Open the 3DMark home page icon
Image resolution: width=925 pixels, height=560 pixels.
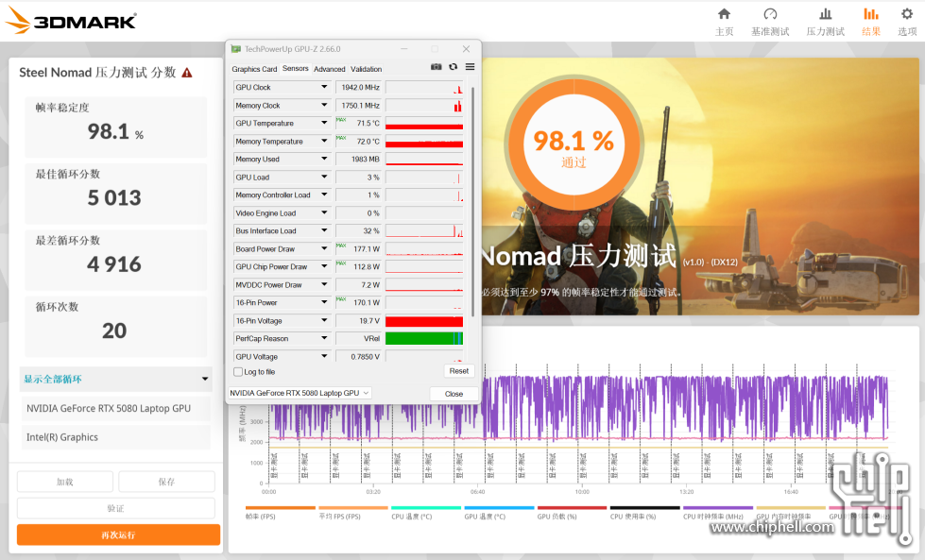coord(724,14)
